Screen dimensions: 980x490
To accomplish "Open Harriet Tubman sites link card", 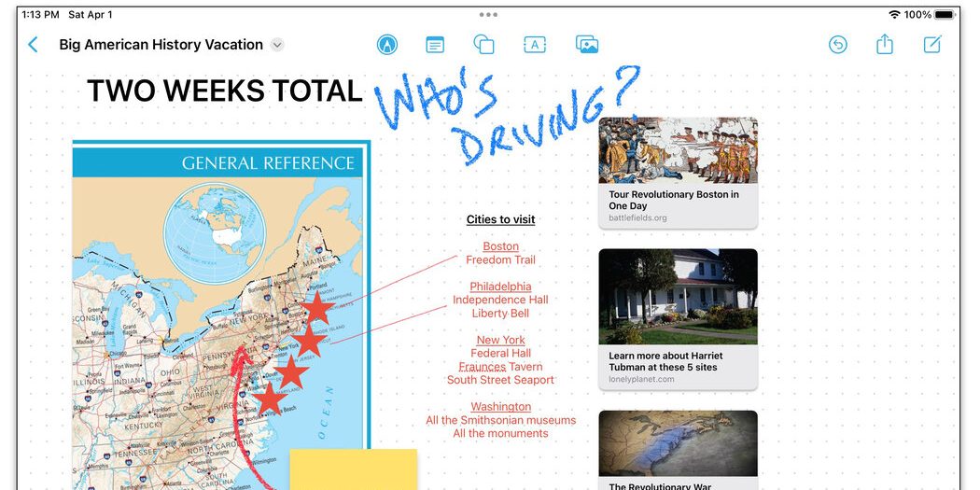I will [678, 318].
